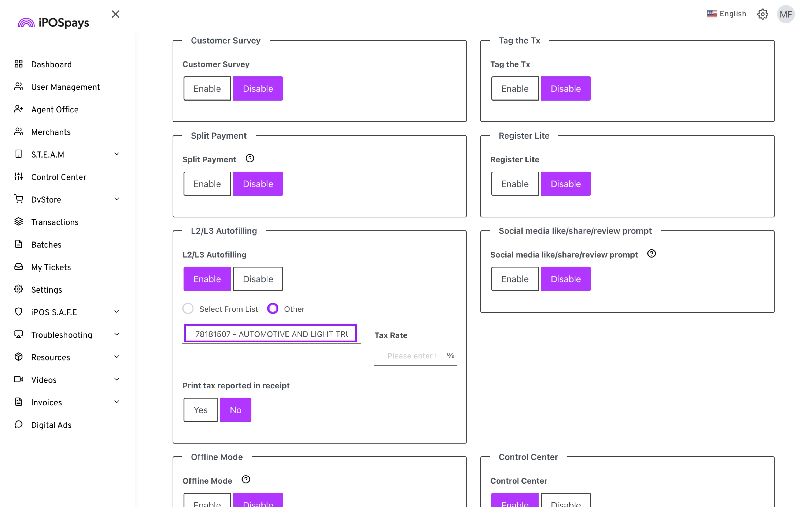Click the Transactions layers icon

pyautogui.click(x=18, y=222)
